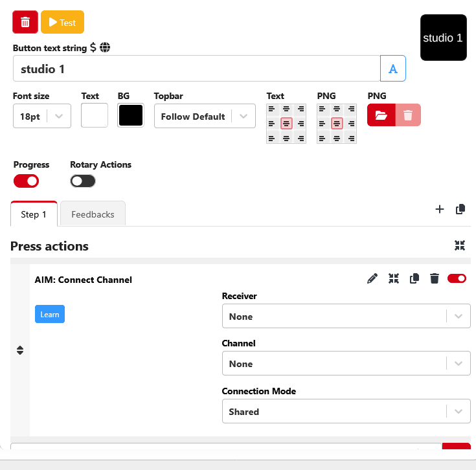Click the globe icon beside Button text string
Screen dimensions: 476x470
(105, 47)
